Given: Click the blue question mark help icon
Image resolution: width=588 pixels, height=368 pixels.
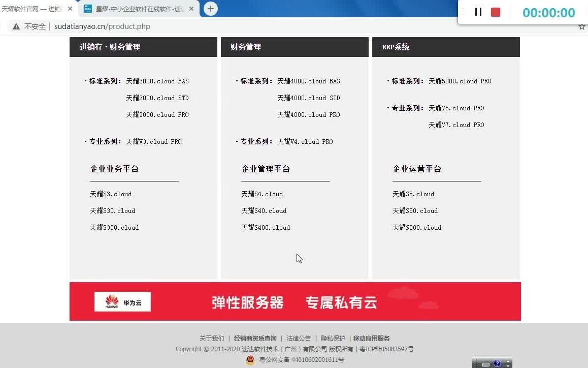Looking at the screenshot, I should (498, 362).
